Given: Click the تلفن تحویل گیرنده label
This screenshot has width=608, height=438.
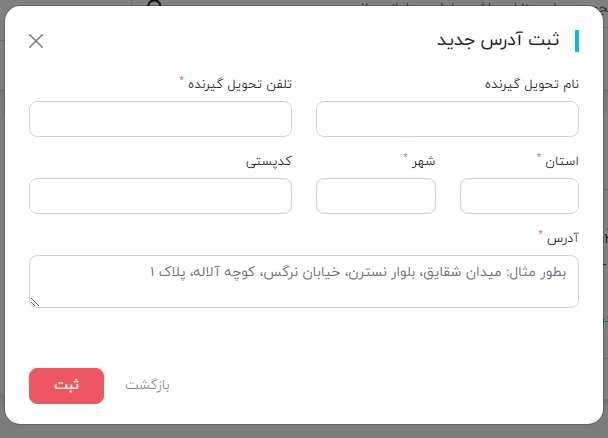Looking at the screenshot, I should tap(240, 84).
